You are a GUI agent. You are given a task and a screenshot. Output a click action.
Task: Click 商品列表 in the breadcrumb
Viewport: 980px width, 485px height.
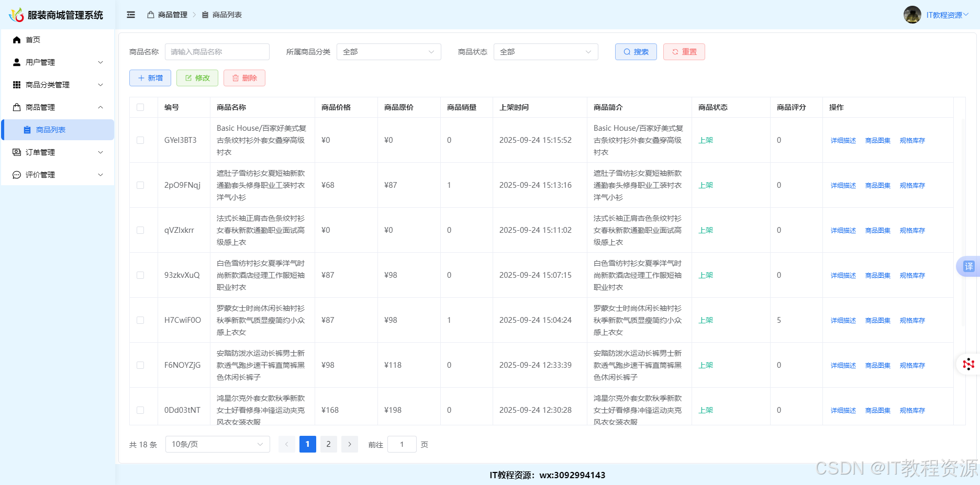(227, 15)
